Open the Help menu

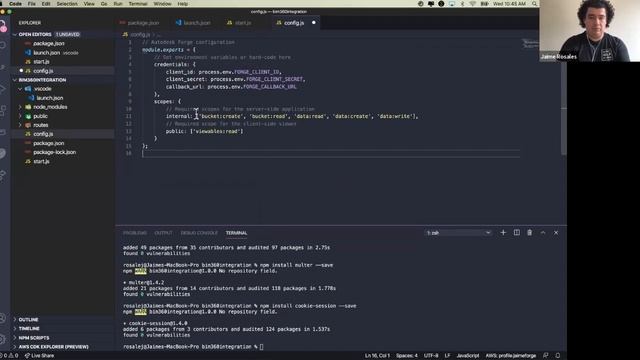(183, 4)
